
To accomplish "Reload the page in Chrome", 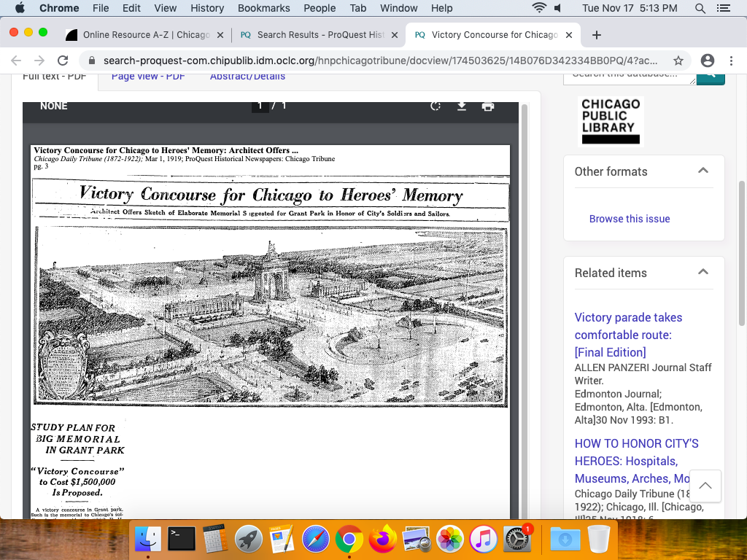I will coord(63,61).
